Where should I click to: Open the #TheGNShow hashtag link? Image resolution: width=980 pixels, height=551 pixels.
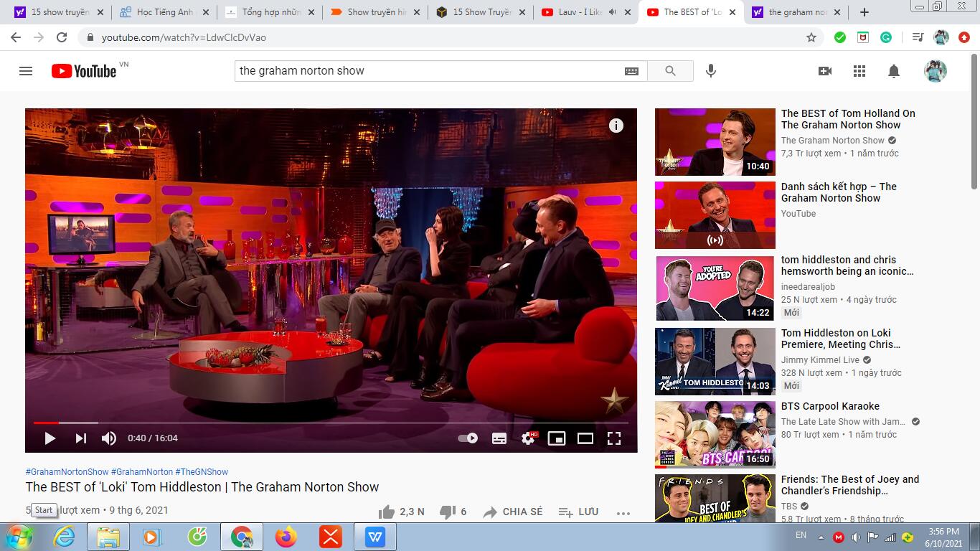[202, 472]
